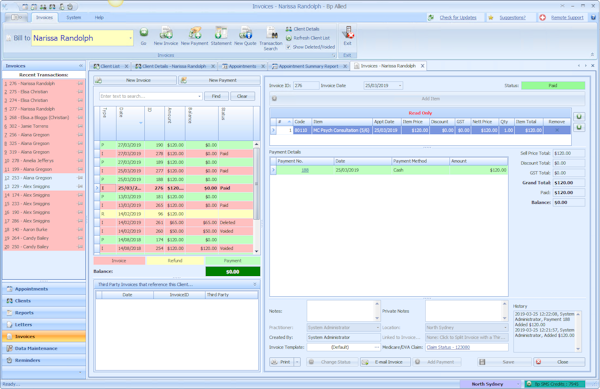
Task: Select recent transaction 276 - Narissa Randolph
Action: [x=44, y=83]
